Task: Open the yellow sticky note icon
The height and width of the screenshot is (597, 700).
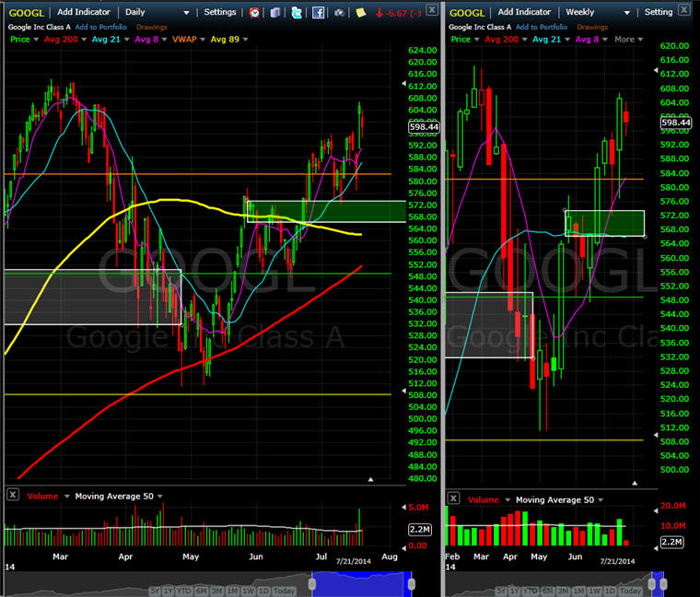Action: coord(361,13)
